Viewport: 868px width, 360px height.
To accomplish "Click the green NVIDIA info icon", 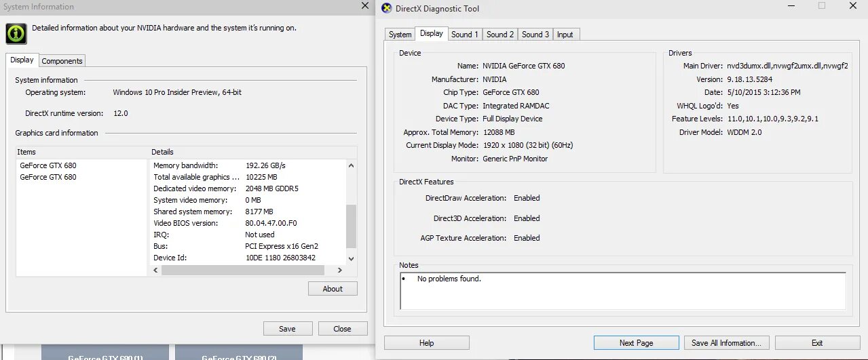I will [x=16, y=33].
